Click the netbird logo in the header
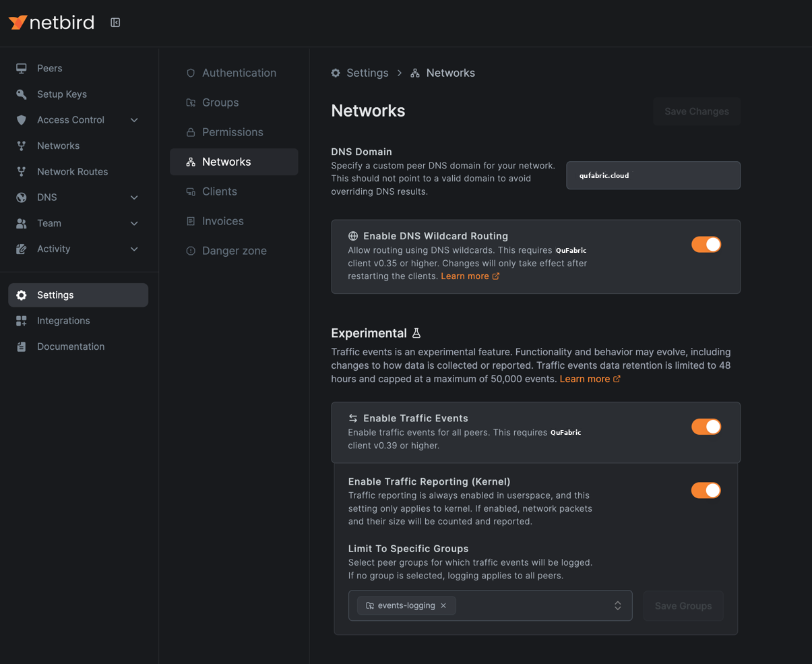This screenshot has height=664, width=812. coord(51,22)
